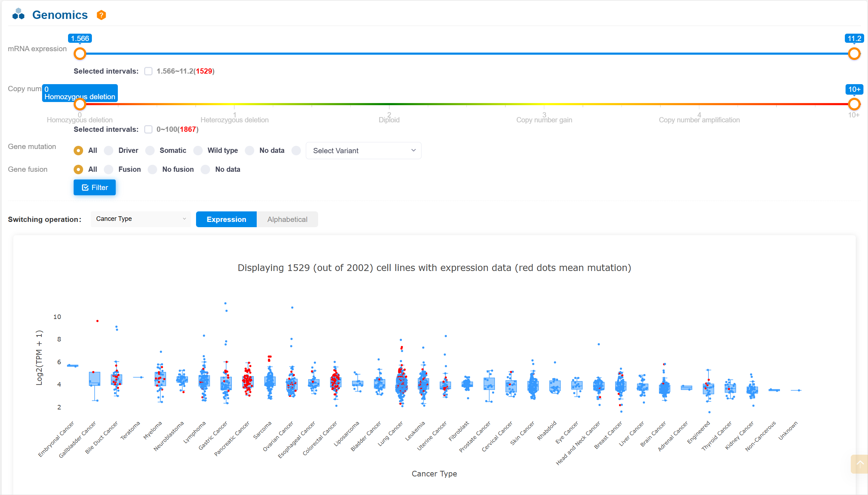Select Driver gene mutation option

109,150
